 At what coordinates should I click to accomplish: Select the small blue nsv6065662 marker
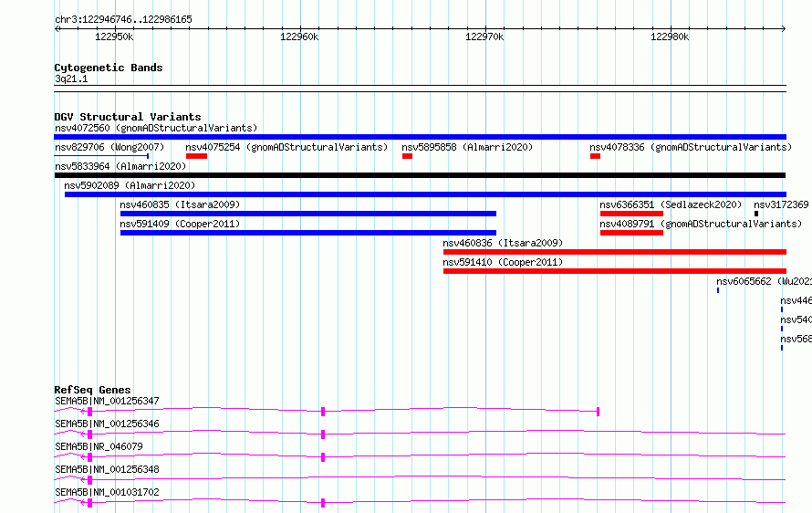click(718, 290)
